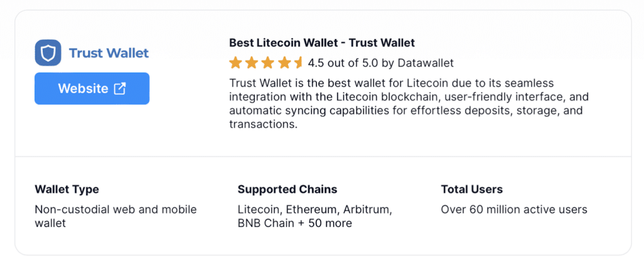This screenshot has height=264, width=644.
Task: Click the BNB Chain + 50 more text
Action: pos(295,223)
